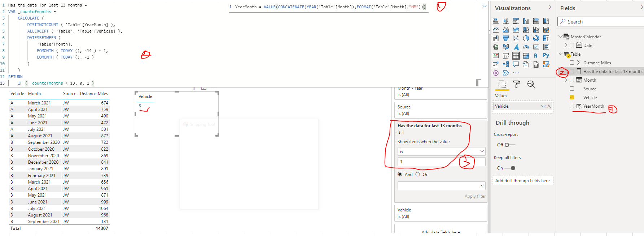Open the Vehicle filter card
This screenshot has width=644, height=236.
(441, 213)
